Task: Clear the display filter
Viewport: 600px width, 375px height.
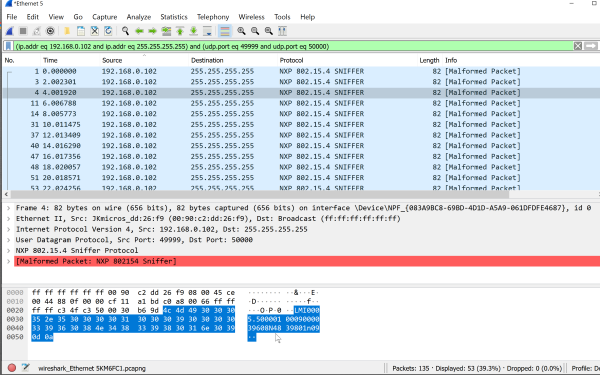Action: (578, 46)
